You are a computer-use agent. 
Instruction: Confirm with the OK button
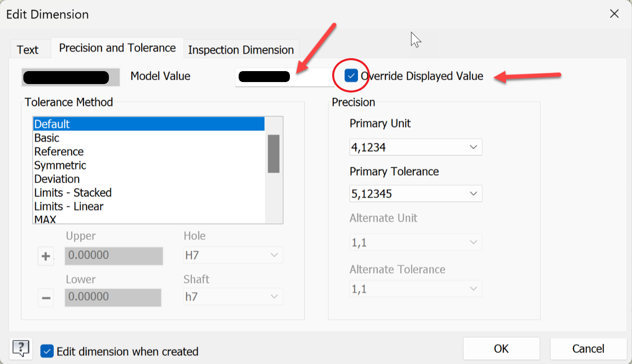tap(501, 349)
